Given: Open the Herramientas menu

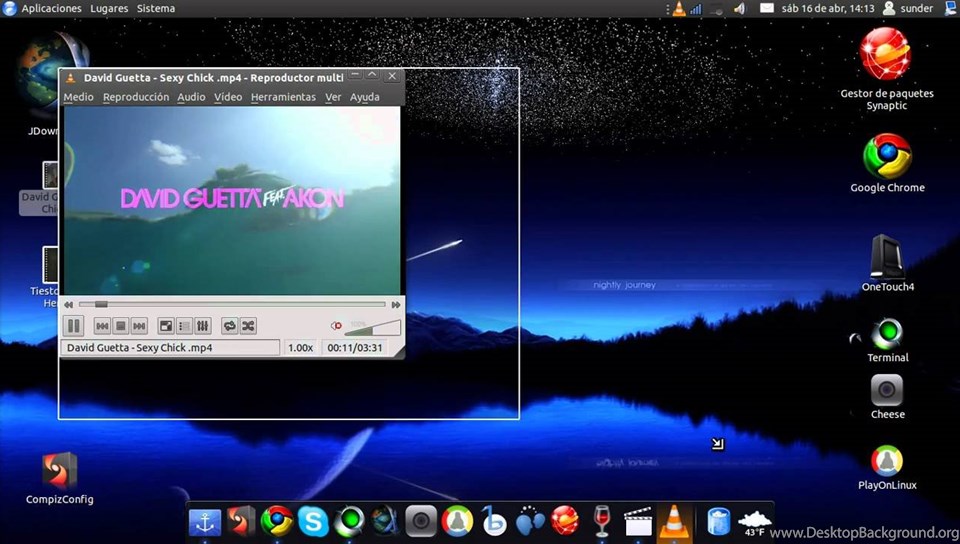Looking at the screenshot, I should 283,97.
